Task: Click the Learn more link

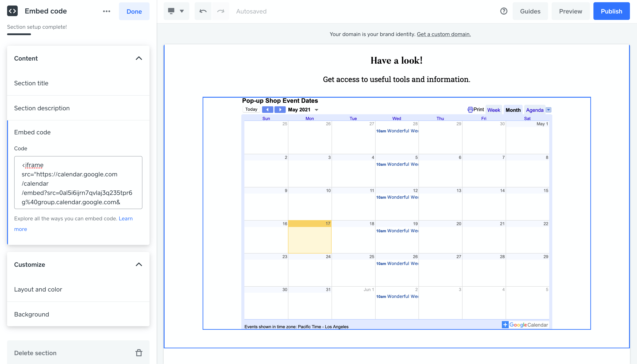Action: (21, 229)
